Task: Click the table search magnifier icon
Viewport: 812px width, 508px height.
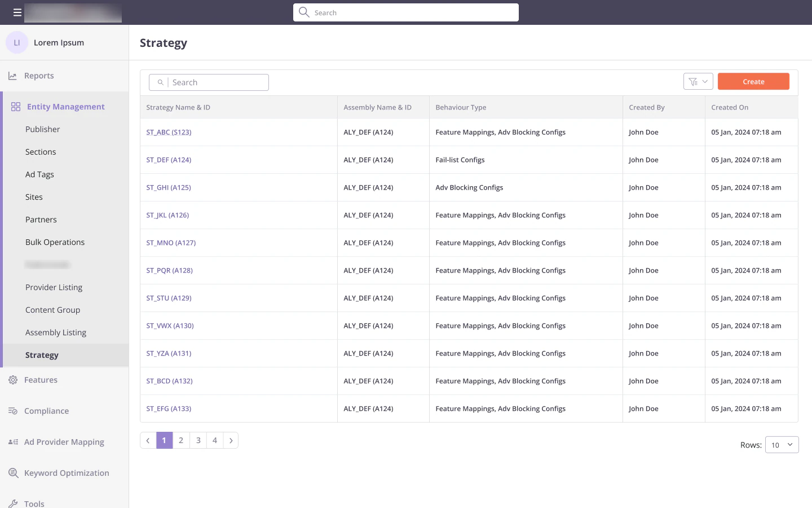Action: [160, 82]
